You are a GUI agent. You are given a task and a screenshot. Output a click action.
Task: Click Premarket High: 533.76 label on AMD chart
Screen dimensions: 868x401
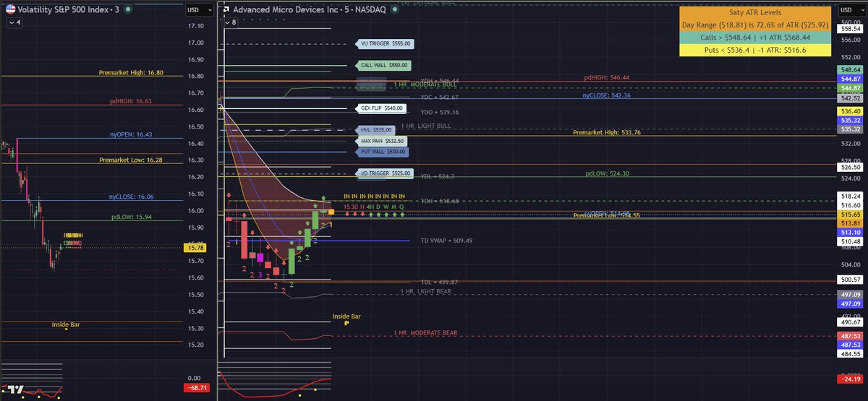tap(606, 132)
